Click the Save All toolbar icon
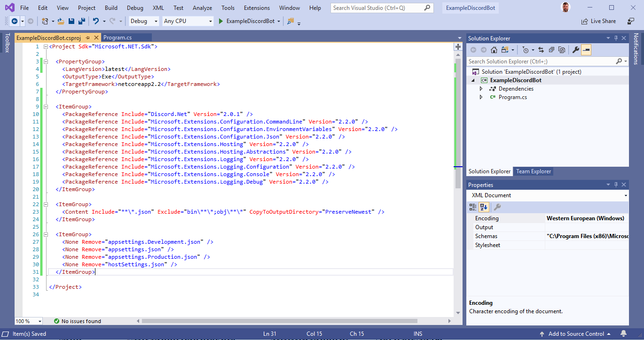 coord(81,21)
